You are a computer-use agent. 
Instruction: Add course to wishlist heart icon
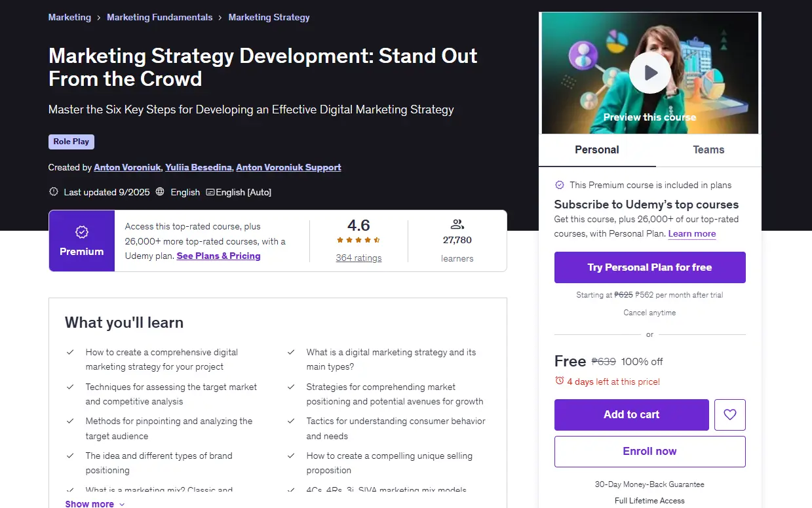pos(730,415)
